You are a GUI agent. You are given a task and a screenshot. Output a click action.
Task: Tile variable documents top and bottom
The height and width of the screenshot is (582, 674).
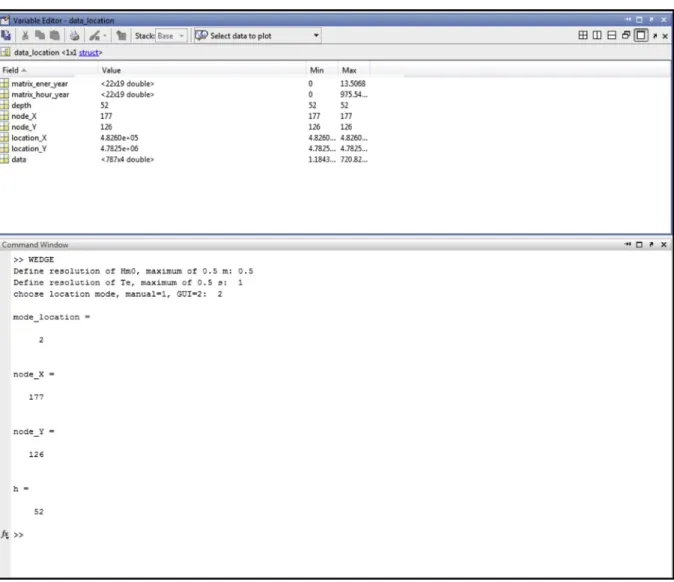point(612,35)
